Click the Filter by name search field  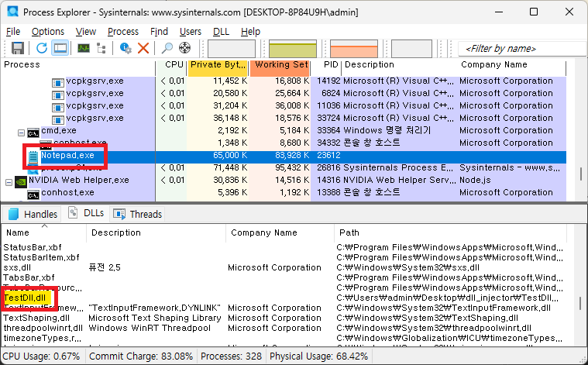(x=518, y=49)
